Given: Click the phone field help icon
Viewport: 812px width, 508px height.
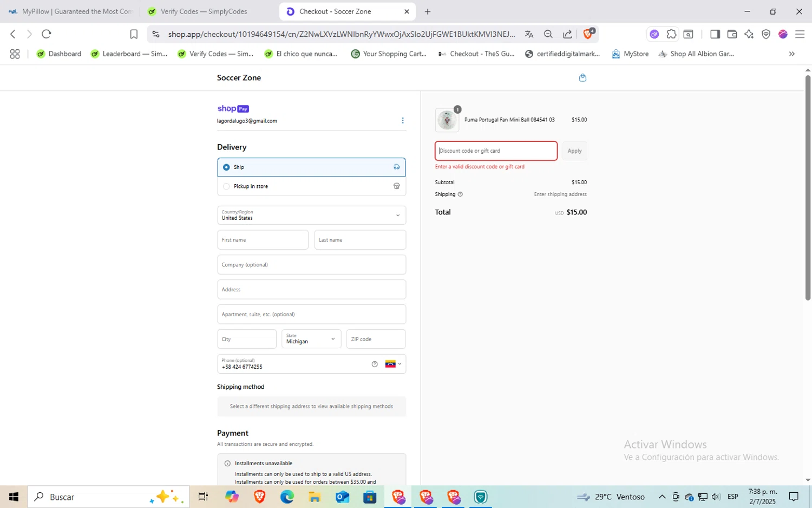Looking at the screenshot, I should (375, 364).
